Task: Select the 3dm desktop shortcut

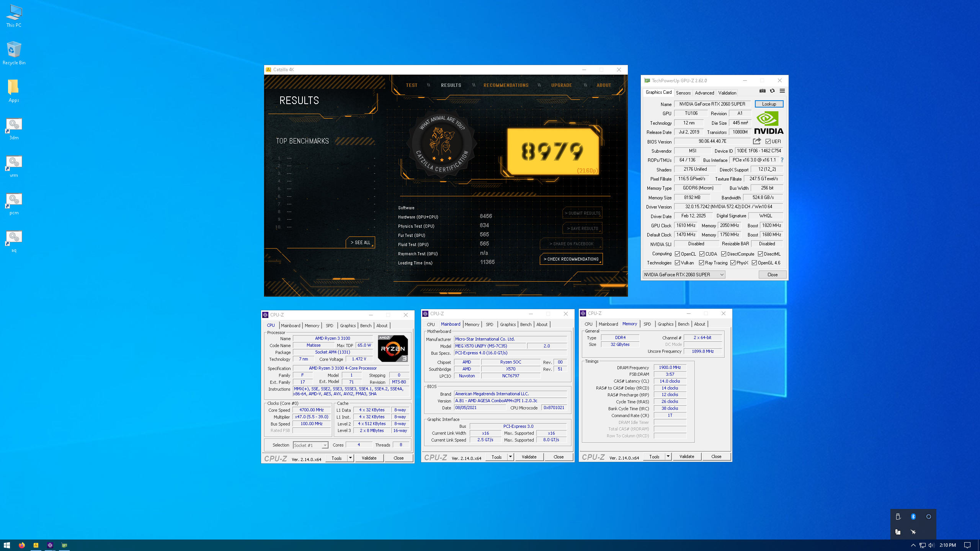Action: tap(14, 129)
